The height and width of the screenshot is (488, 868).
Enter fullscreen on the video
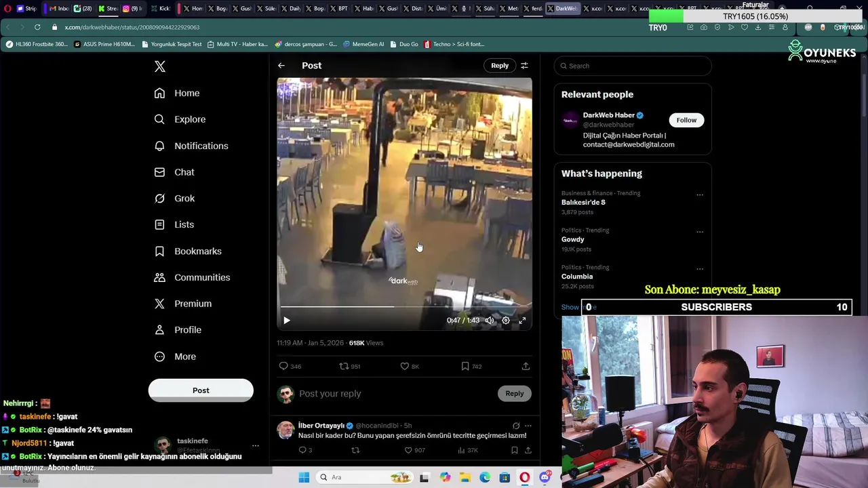[522, 320]
